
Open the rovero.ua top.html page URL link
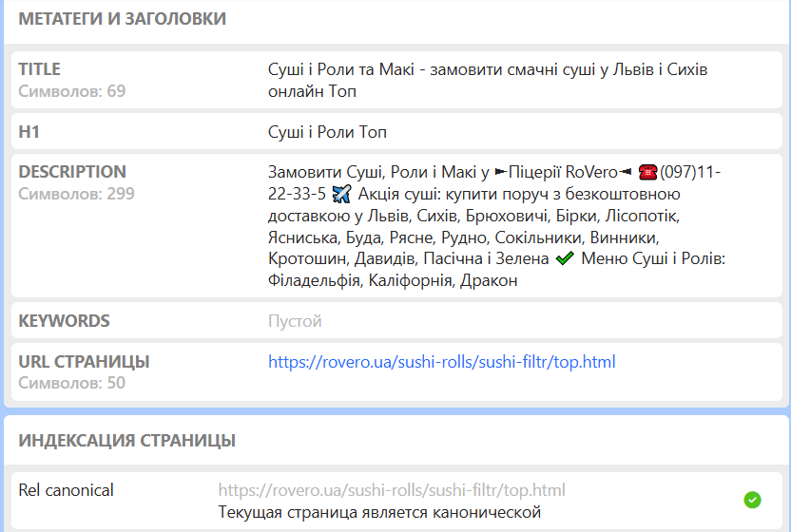tap(441, 362)
